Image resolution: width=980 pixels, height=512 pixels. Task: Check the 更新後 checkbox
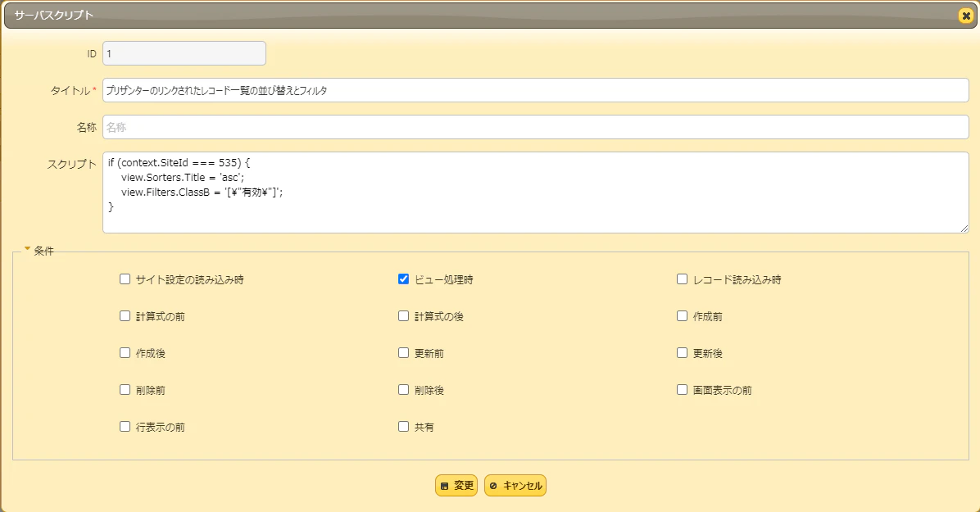point(682,353)
